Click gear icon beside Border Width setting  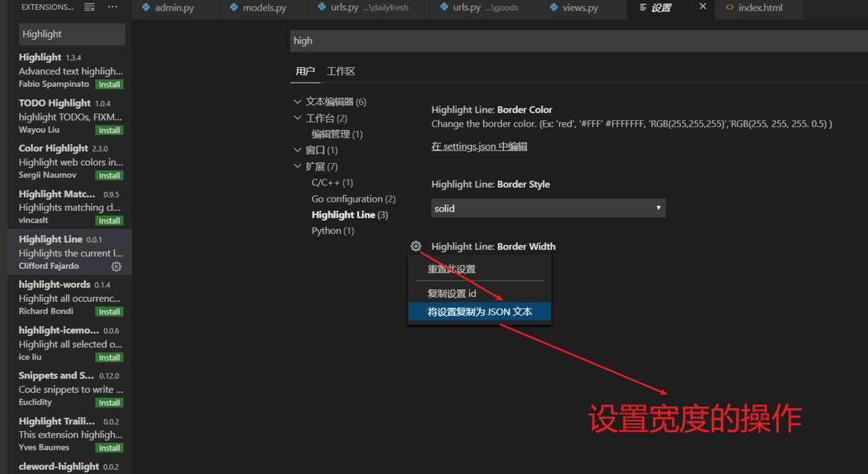[x=416, y=246]
